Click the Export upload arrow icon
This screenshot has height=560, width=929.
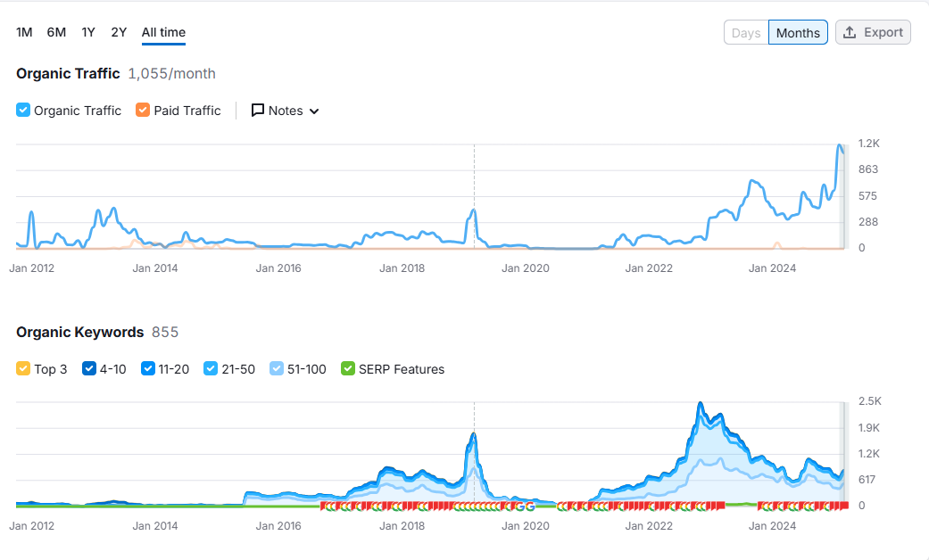tap(850, 33)
